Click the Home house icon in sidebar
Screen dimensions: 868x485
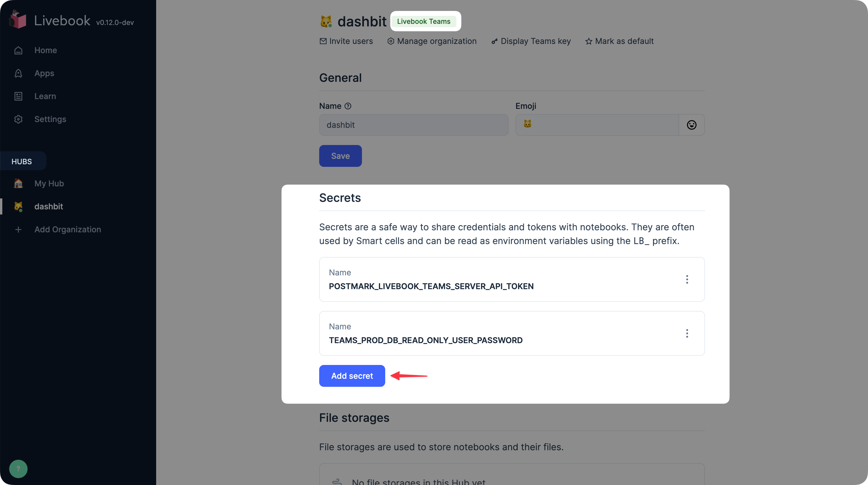(19, 51)
